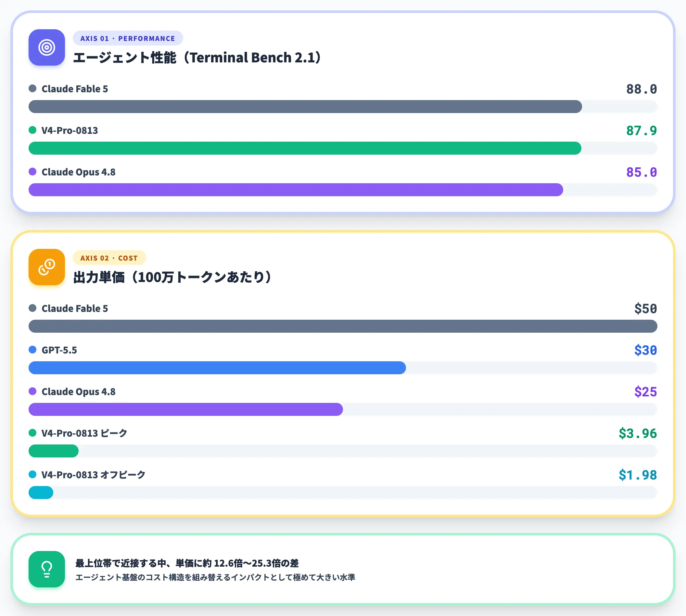Click the blue GPT-5.5 cost bar

(x=217, y=368)
